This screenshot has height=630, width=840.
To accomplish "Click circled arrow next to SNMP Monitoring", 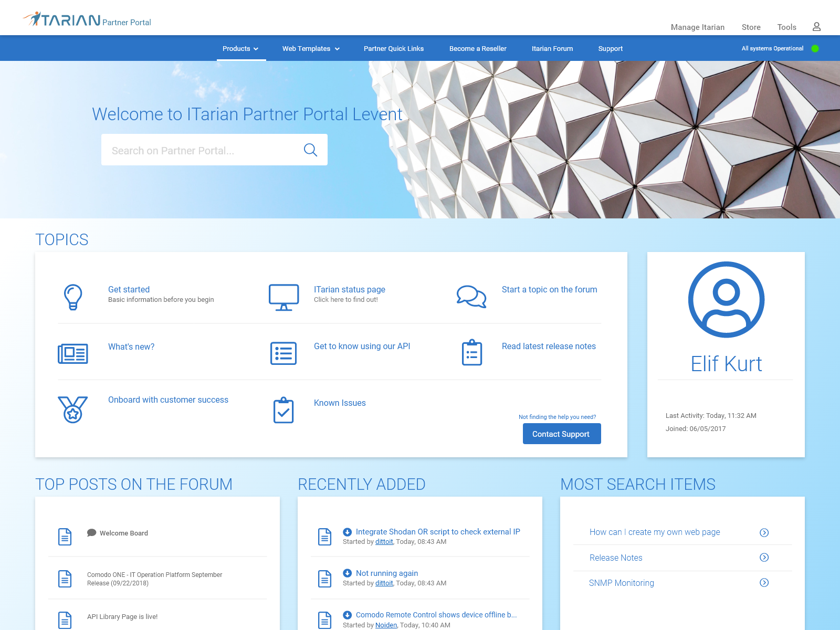I will [764, 583].
